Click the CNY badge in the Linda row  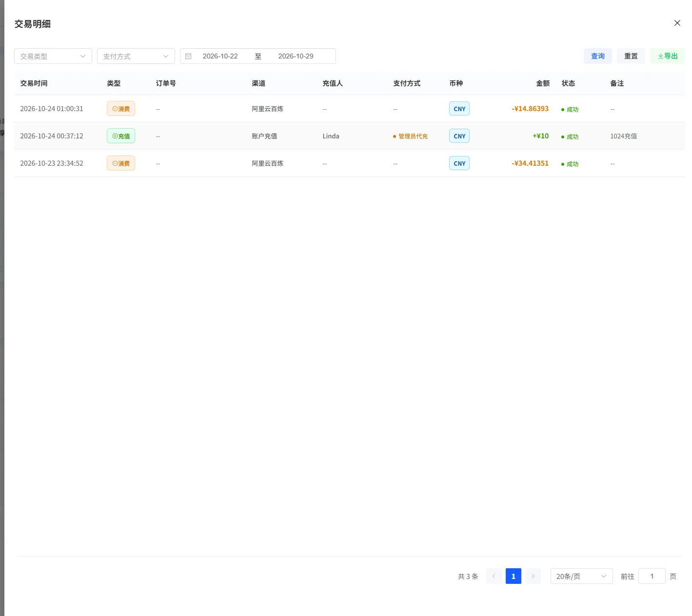(459, 136)
